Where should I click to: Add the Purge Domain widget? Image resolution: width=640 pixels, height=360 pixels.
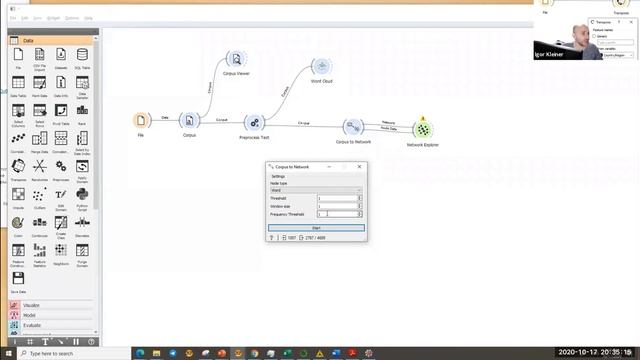[x=82, y=255]
